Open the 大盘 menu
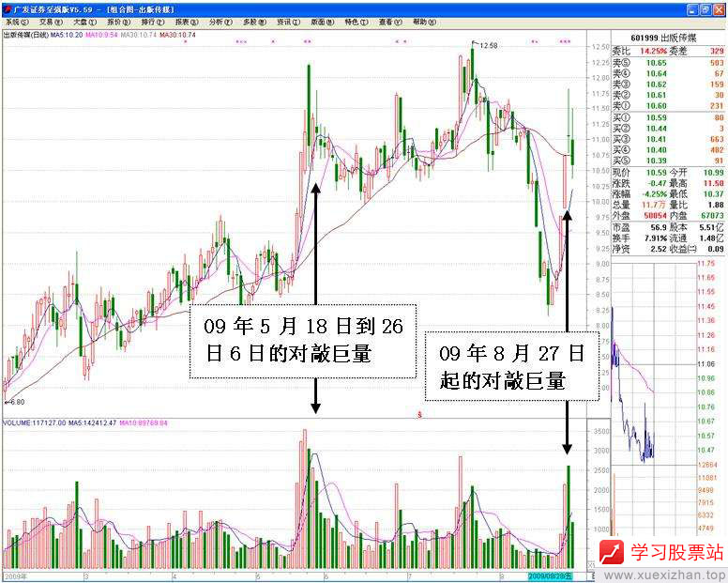This screenshot has height=583, width=728. [x=85, y=22]
